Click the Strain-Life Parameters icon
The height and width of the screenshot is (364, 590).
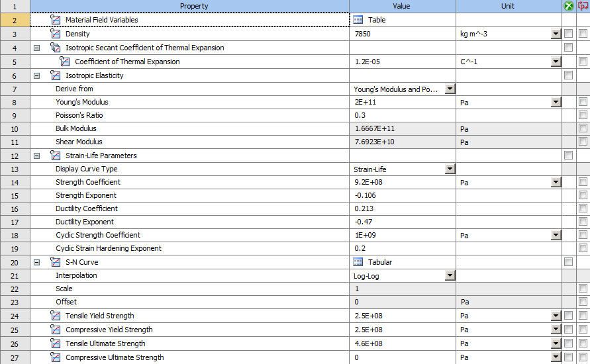tap(56, 156)
